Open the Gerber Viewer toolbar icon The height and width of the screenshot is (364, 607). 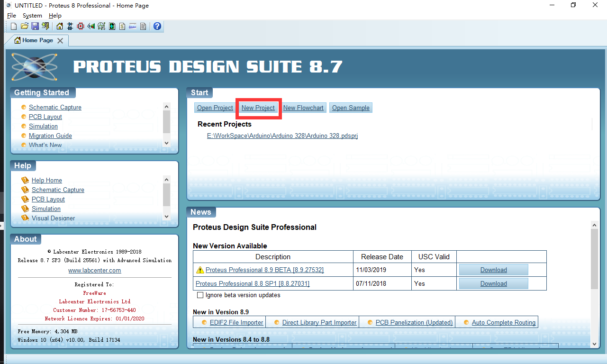tap(101, 26)
